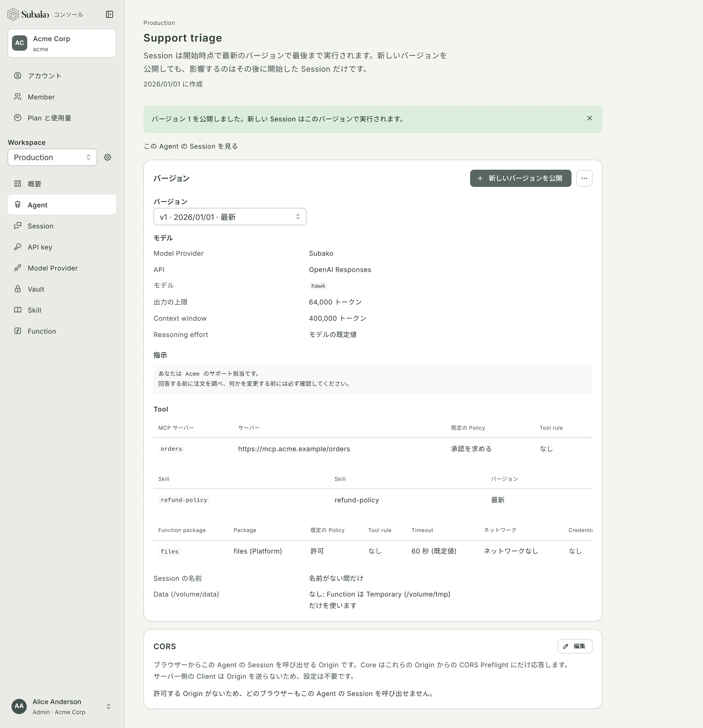703x728 pixels.
Task: Click the Production breadcrumb
Action: coord(159,23)
